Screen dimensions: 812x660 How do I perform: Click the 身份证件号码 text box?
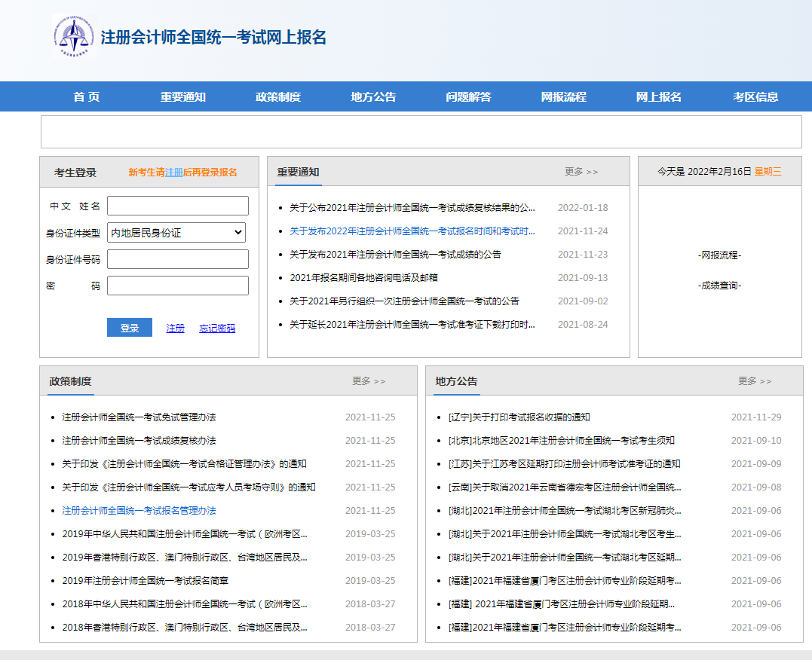(177, 259)
